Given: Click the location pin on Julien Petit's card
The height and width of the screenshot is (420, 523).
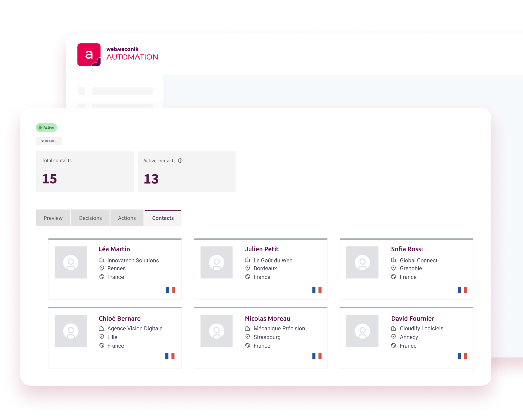Looking at the screenshot, I should click(248, 268).
